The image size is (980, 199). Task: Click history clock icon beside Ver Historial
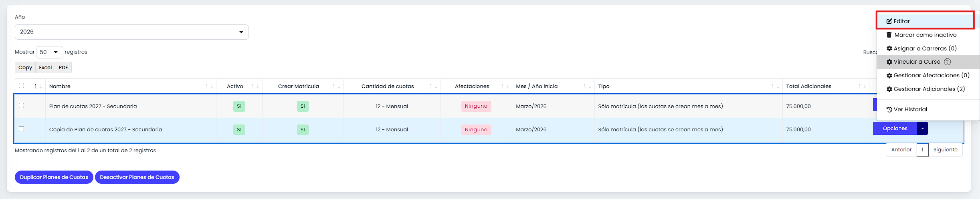tap(889, 109)
